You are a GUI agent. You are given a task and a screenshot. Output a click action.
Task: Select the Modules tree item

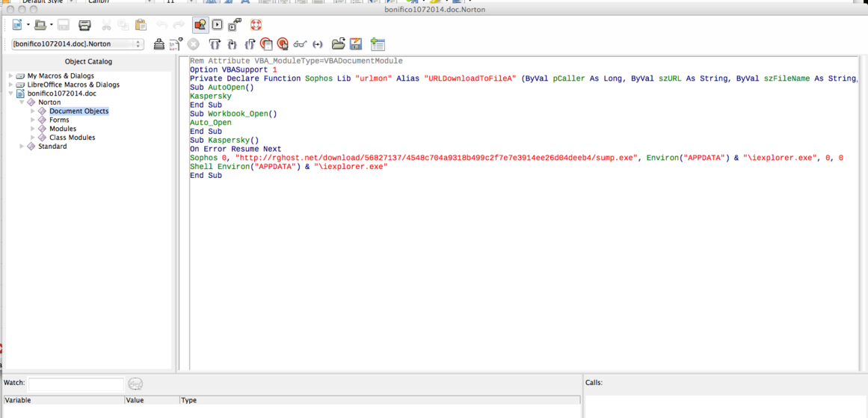(63, 129)
